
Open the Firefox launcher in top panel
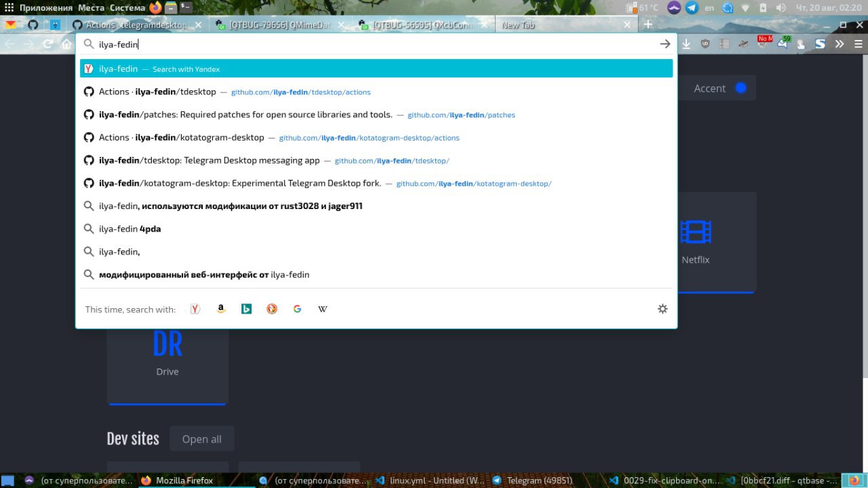pyautogui.click(x=156, y=7)
